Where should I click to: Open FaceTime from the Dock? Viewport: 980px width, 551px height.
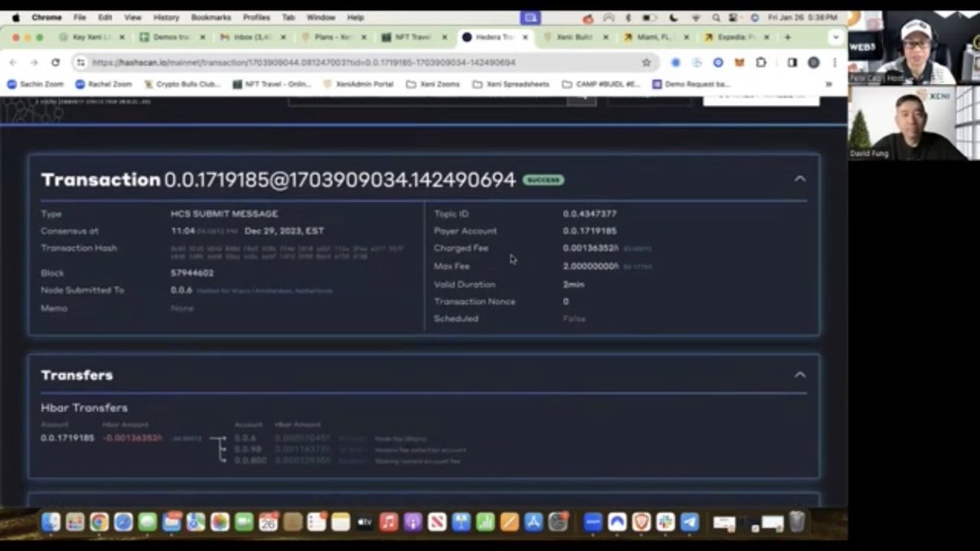tap(243, 522)
